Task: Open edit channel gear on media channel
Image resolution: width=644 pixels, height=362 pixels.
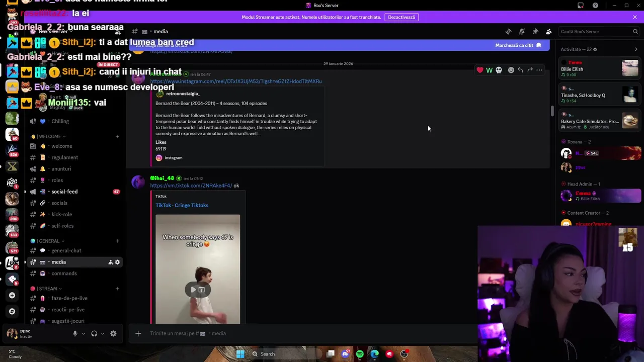Action: point(117,262)
